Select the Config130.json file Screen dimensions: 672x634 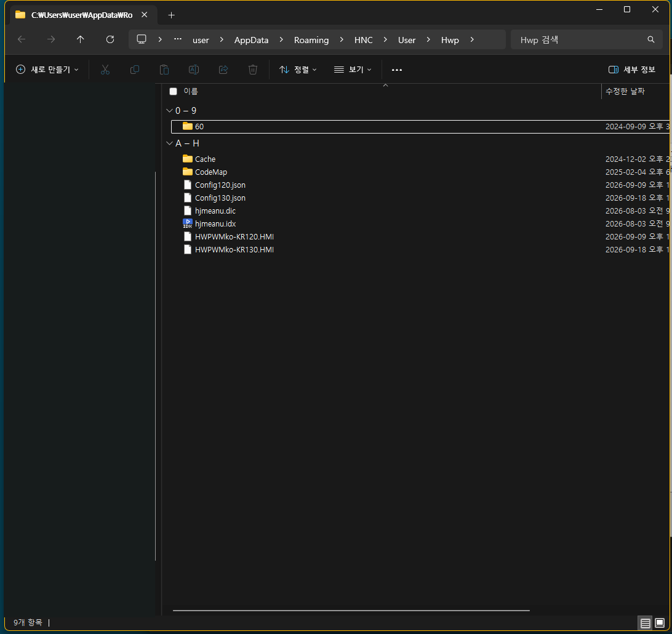coord(220,198)
